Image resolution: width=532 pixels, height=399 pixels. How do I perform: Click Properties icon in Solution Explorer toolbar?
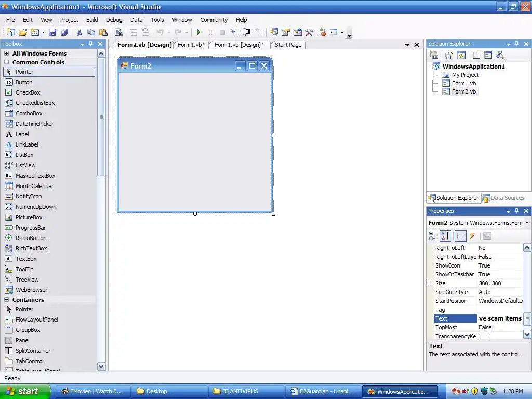[x=434, y=55]
